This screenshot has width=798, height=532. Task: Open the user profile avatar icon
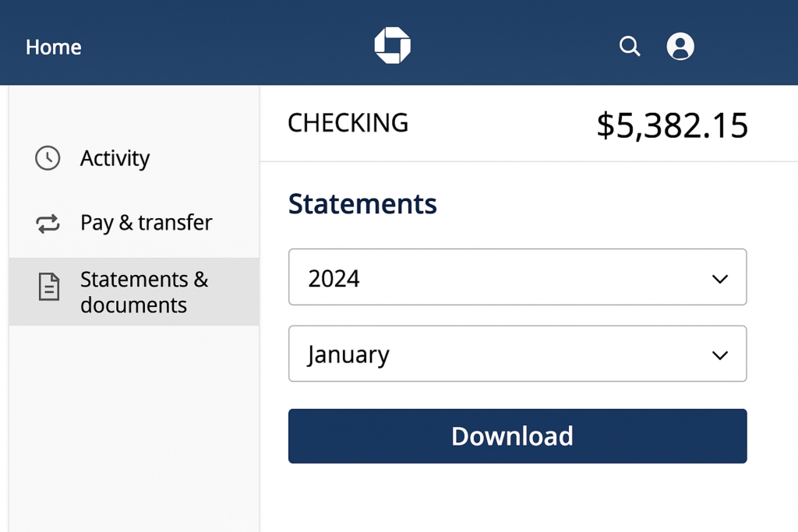(x=680, y=47)
